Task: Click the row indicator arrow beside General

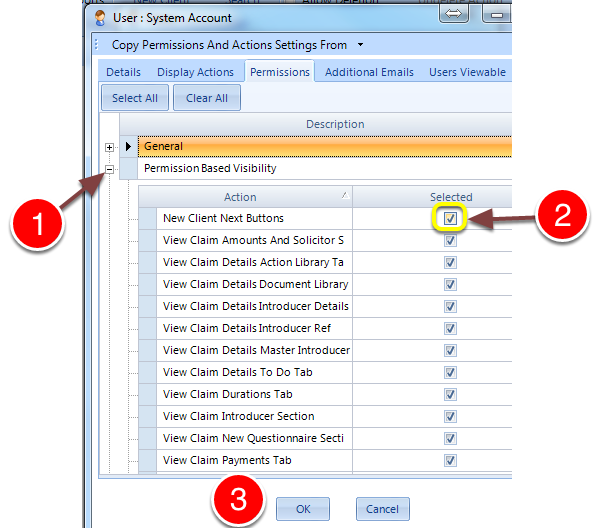Action: [128, 146]
